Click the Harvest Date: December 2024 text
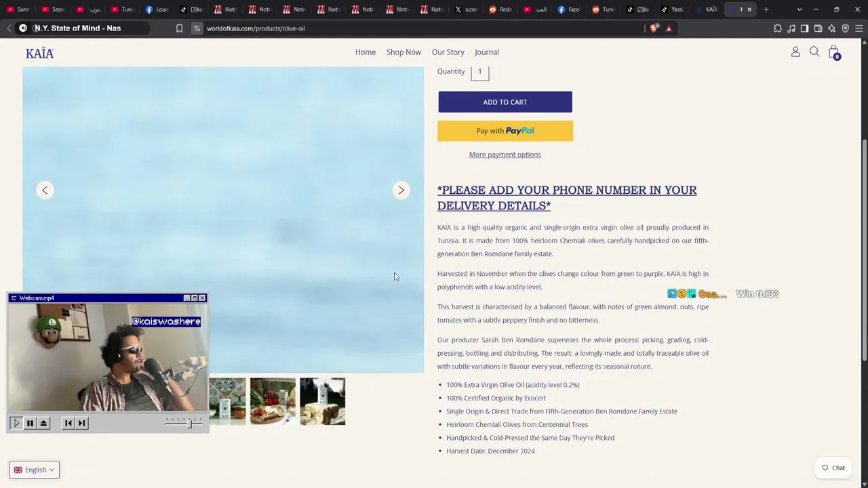The image size is (868, 488). (490, 451)
